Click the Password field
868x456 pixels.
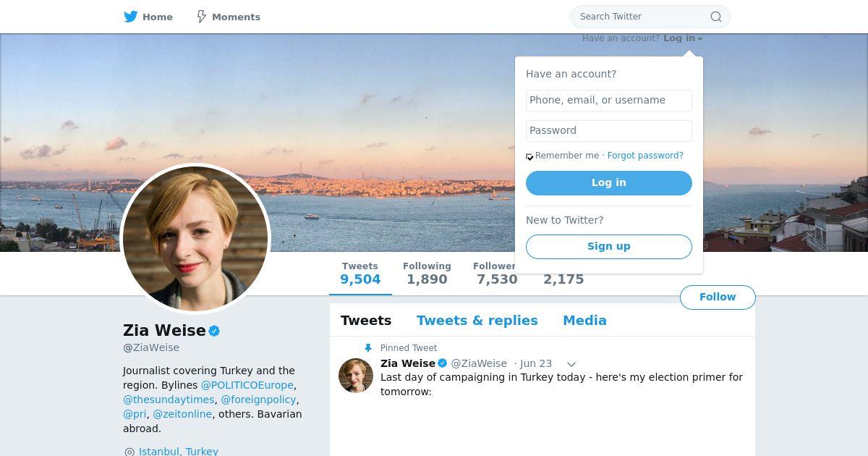pyautogui.click(x=608, y=130)
